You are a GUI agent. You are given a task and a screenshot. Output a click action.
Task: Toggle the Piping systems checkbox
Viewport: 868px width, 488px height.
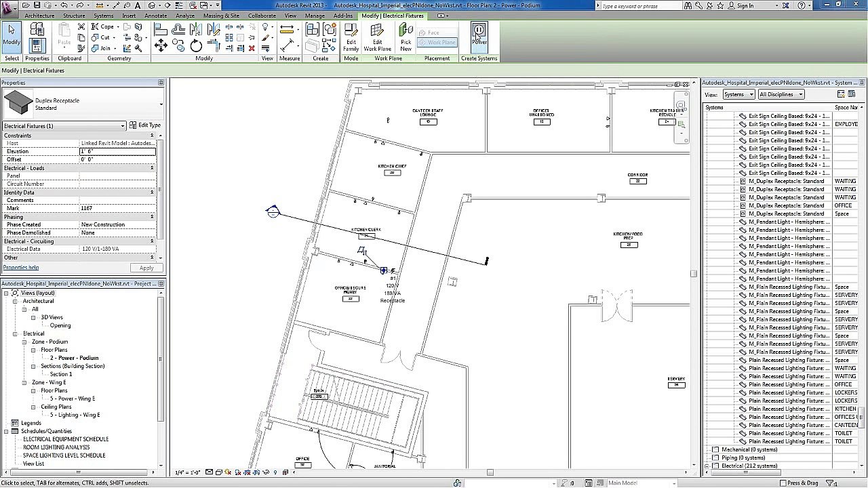(x=715, y=457)
